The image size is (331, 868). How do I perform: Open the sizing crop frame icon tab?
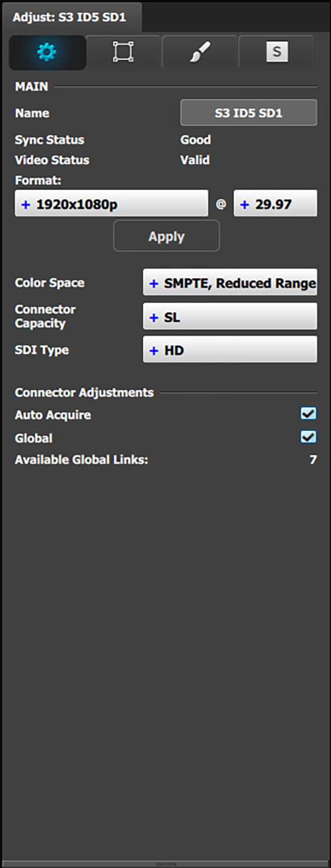(123, 52)
